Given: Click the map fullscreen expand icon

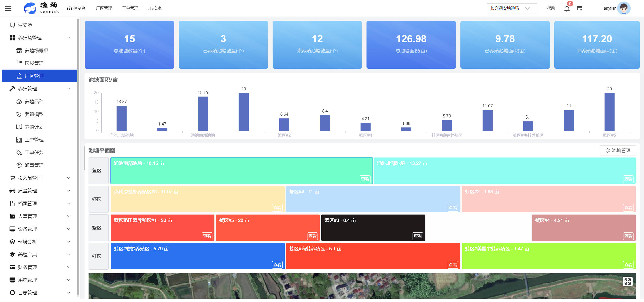Looking at the screenshot, I should click(x=627, y=281).
